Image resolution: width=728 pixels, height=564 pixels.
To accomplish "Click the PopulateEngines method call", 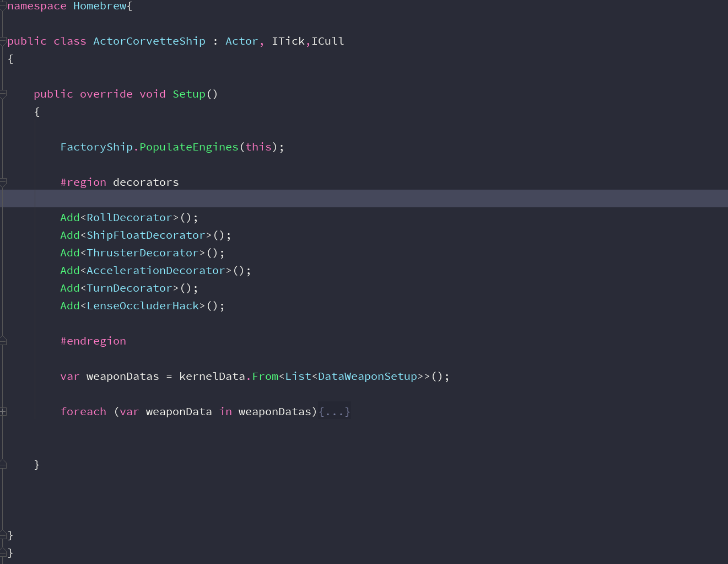I will point(188,146).
